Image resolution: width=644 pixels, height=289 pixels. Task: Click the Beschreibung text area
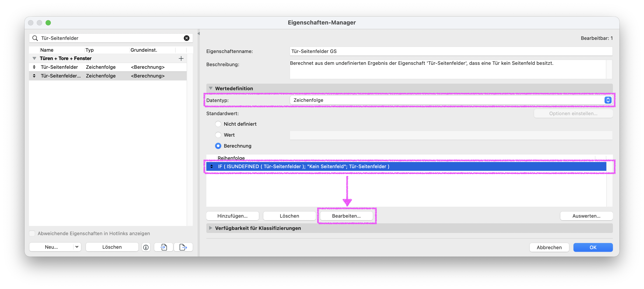pos(448,69)
